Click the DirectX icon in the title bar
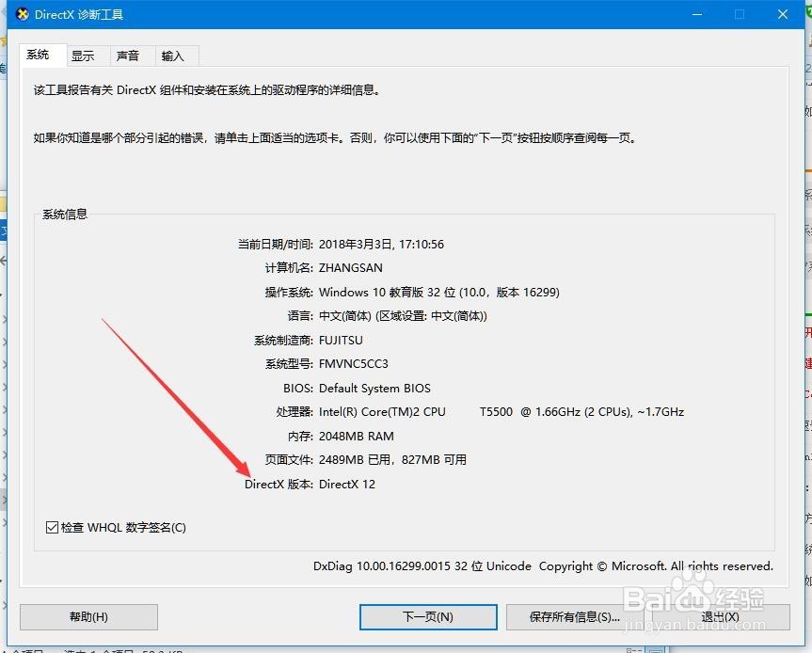812x653 pixels. click(23, 14)
